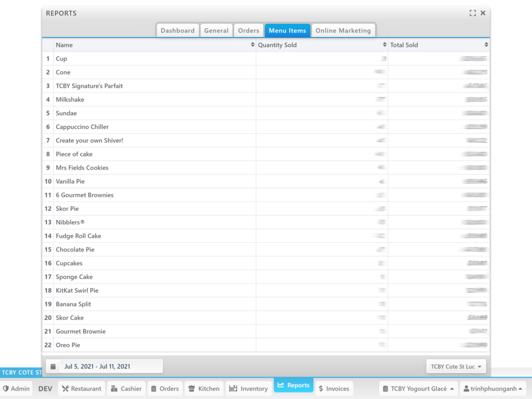
Task: Sort by Quantity Sold column
Action: (322, 45)
